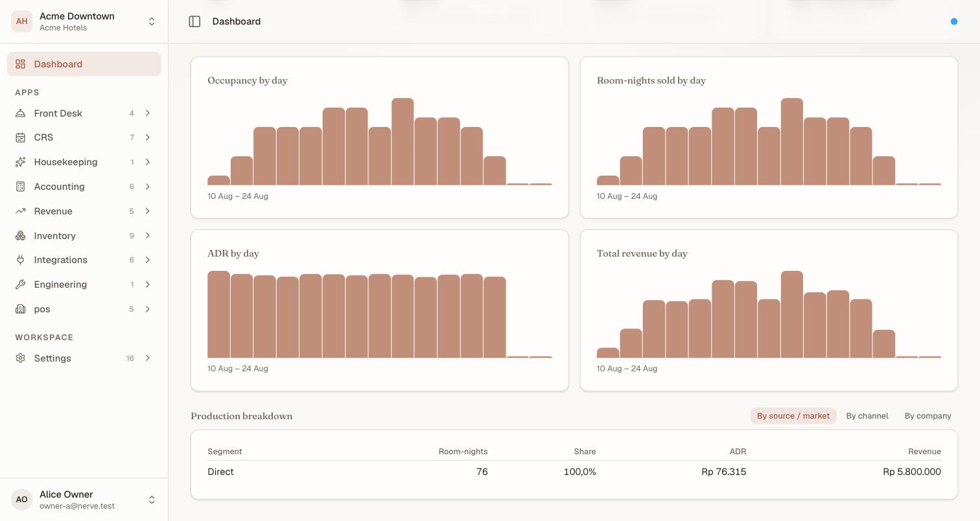Click the Revenue trend icon

click(21, 211)
